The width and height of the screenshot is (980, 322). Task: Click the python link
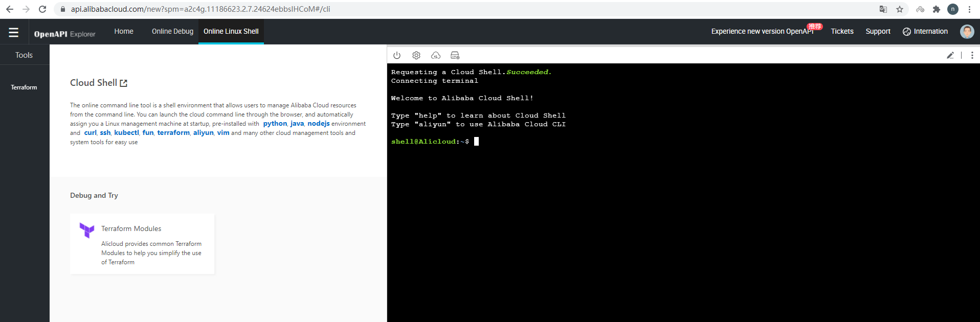(x=275, y=123)
